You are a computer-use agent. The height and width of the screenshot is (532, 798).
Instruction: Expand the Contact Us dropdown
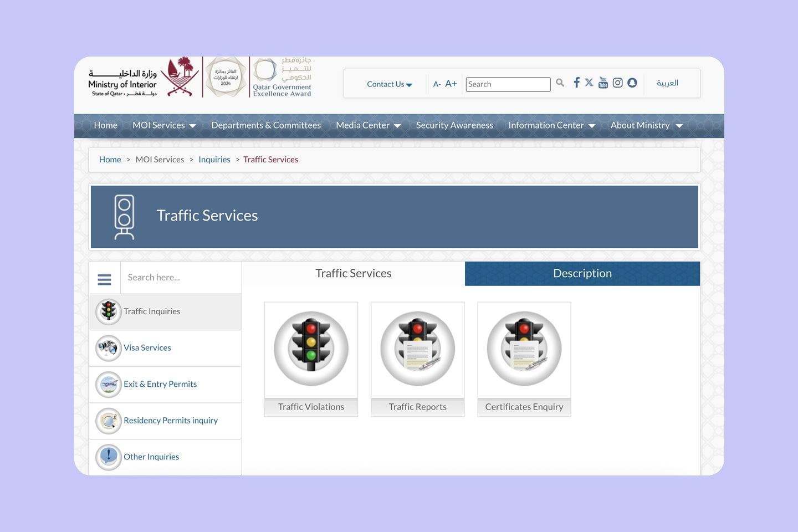(389, 84)
